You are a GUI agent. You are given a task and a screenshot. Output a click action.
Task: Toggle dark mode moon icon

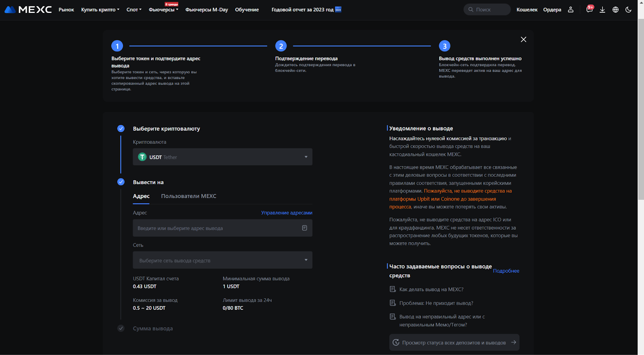[x=628, y=10]
